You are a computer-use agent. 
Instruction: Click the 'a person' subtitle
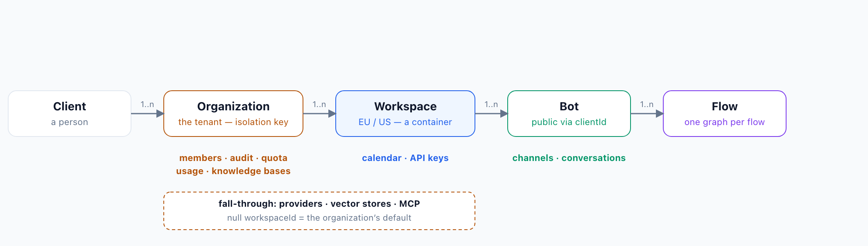point(70,122)
